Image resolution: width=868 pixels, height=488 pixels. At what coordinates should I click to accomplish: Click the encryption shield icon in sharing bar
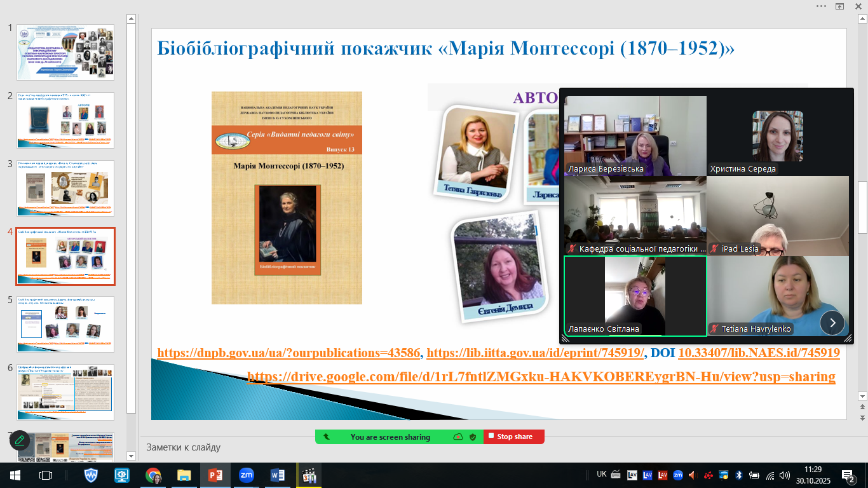473,437
